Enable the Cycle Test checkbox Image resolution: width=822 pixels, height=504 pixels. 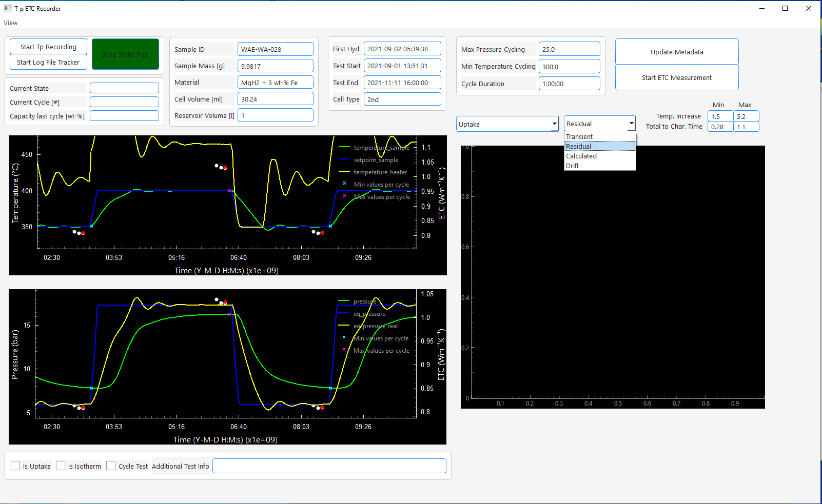click(111, 466)
